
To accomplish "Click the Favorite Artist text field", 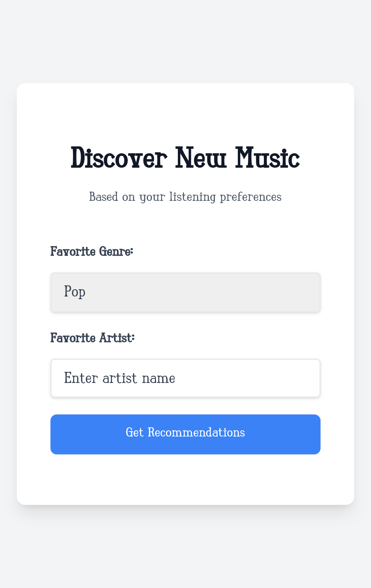I will pos(185,378).
